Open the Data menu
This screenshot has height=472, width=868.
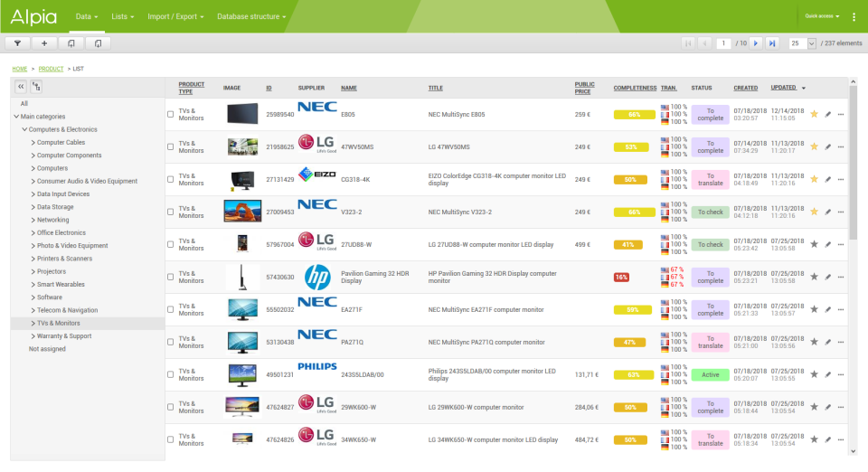[87, 16]
